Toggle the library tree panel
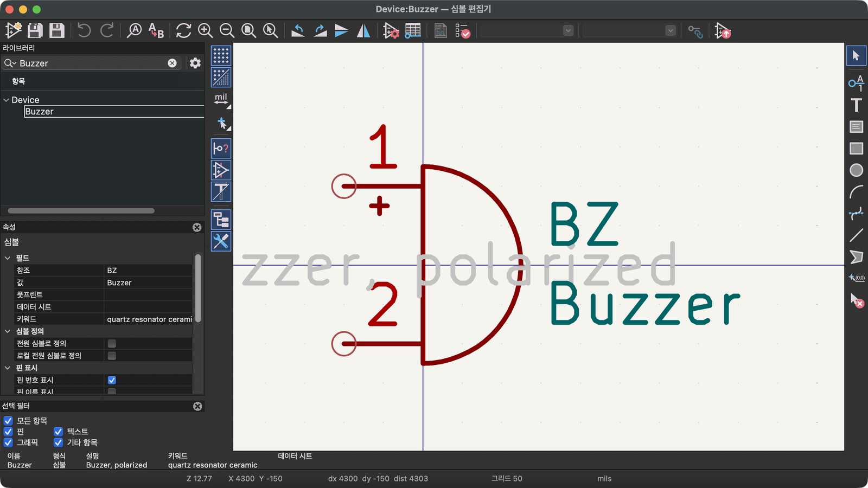The height and width of the screenshot is (488, 868). [x=221, y=220]
